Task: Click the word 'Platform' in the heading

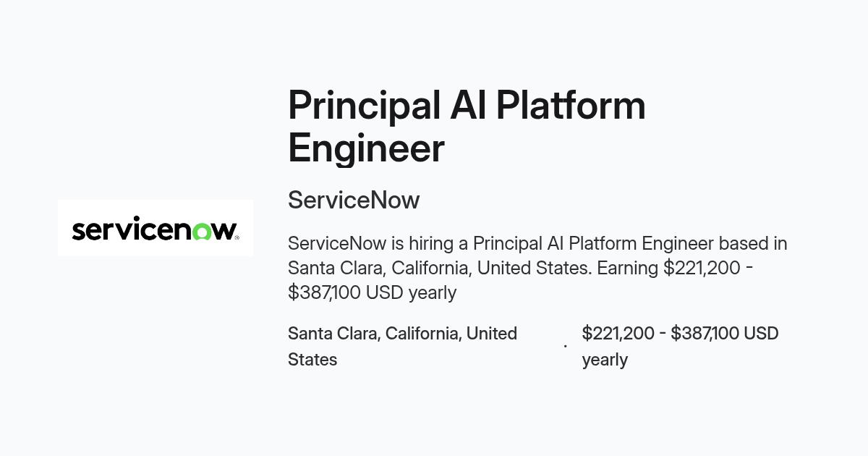Action: [x=571, y=106]
